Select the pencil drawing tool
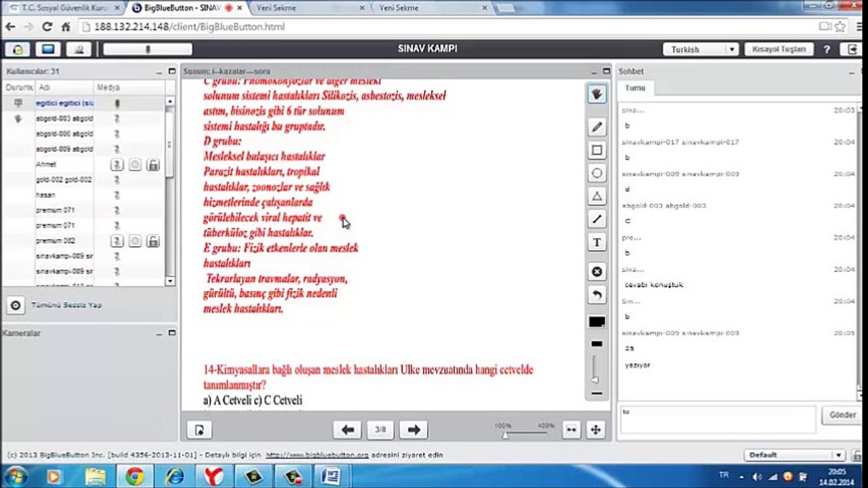The width and height of the screenshot is (868, 488). point(596,127)
